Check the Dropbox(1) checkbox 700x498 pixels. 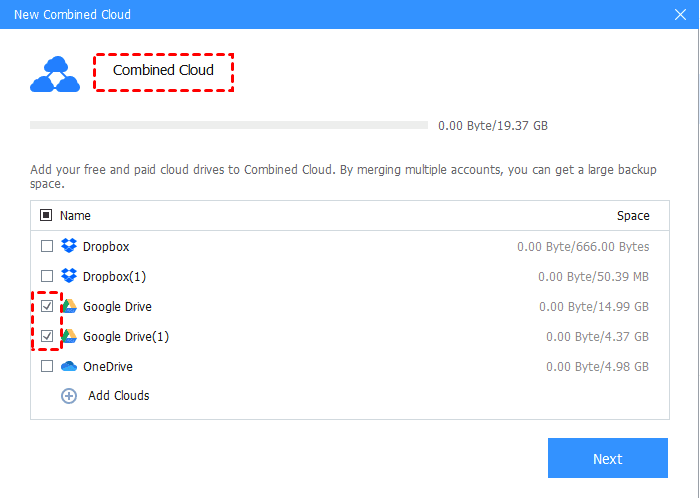(47, 276)
